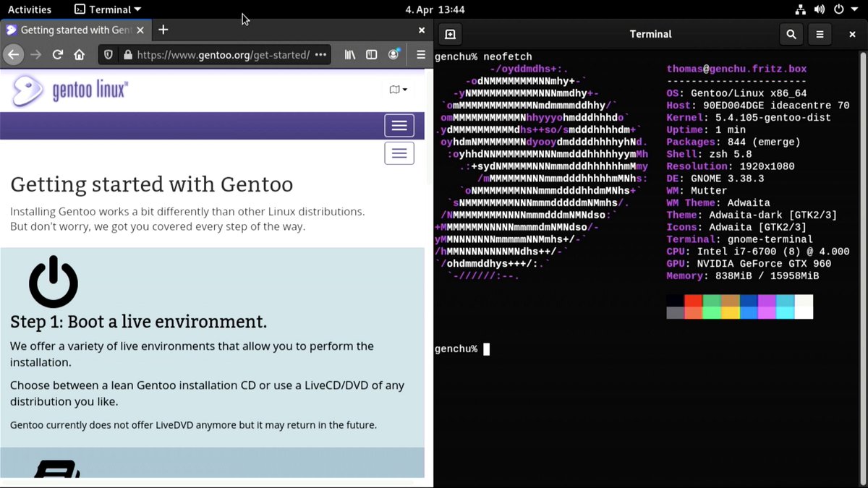This screenshot has height=488, width=868.
Task: Click the Terminal: gnome-terminal line
Action: [739, 239]
